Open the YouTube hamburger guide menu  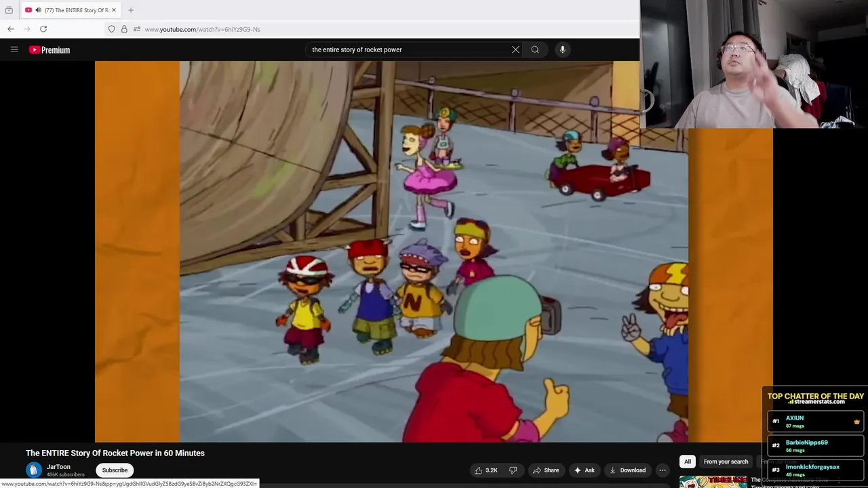point(14,49)
